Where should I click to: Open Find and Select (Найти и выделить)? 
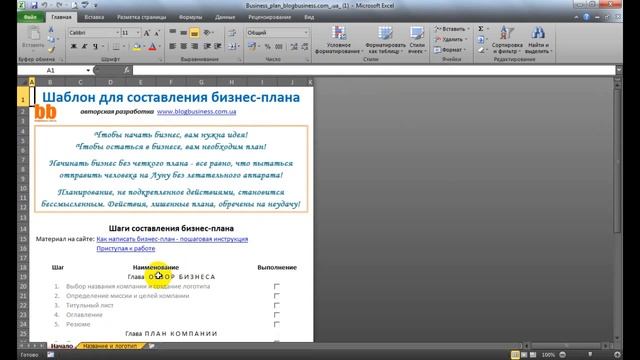pyautogui.click(x=538, y=40)
